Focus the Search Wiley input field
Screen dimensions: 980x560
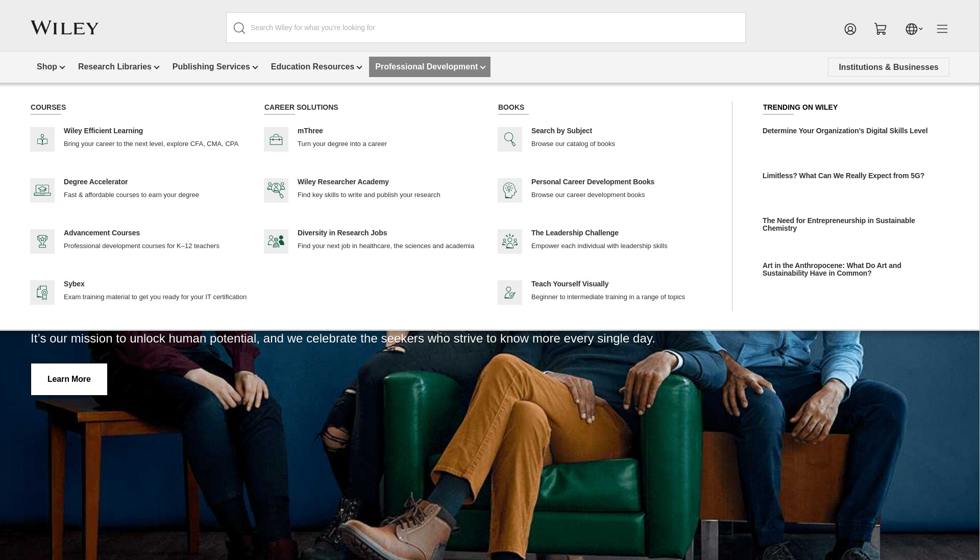point(486,28)
